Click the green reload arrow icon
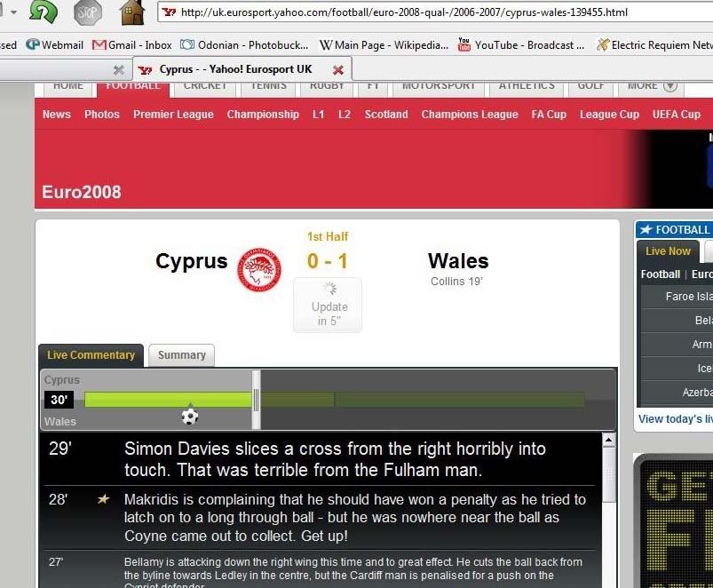 (44, 12)
